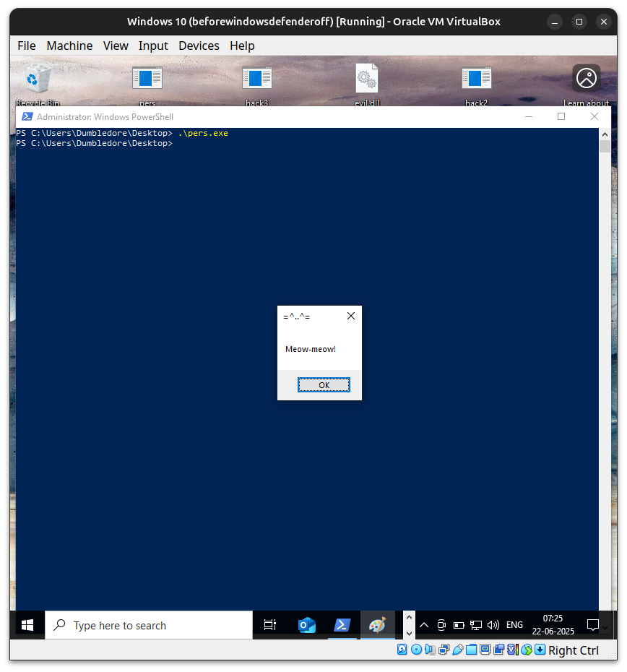This screenshot has height=672, width=627.
Task: Click VirtualBox display settings indicator
Action: click(x=485, y=650)
